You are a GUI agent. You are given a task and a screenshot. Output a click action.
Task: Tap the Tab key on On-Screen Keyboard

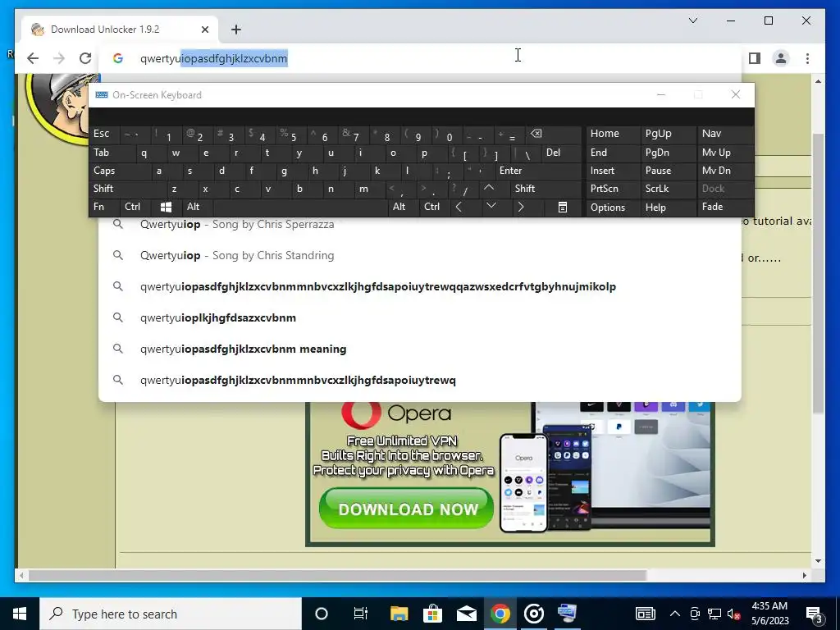[112, 153]
